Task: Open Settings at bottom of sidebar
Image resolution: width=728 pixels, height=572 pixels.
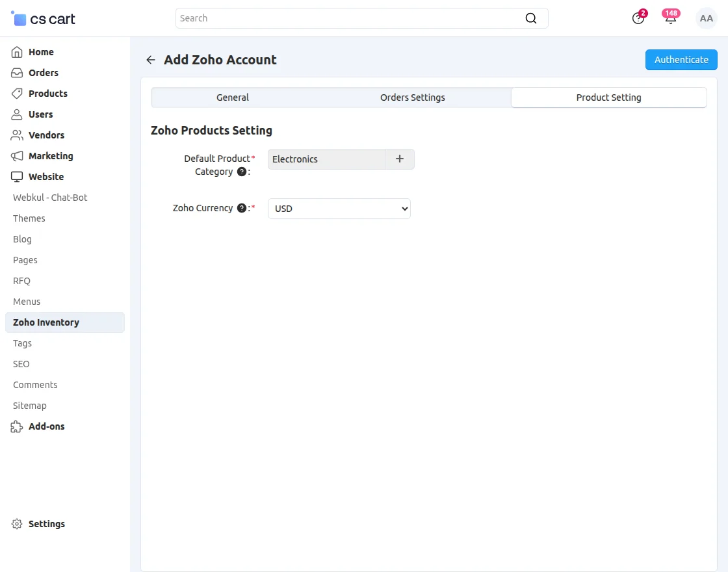Action: [x=46, y=524]
